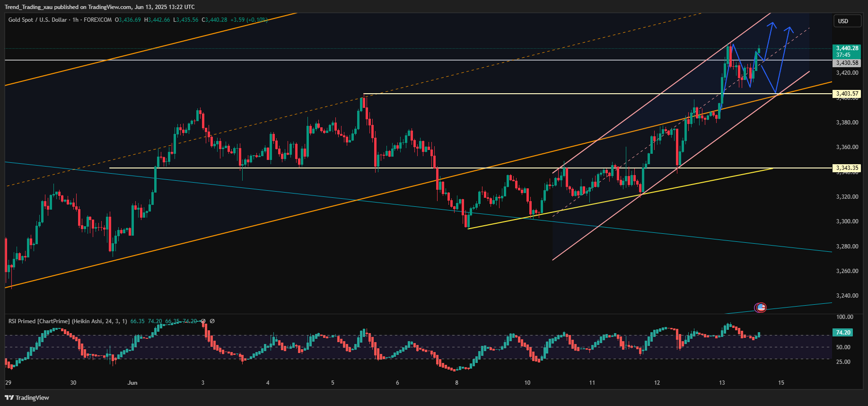The height and width of the screenshot is (406, 868).
Task: Click the '12' date on time axis
Action: coord(657,383)
